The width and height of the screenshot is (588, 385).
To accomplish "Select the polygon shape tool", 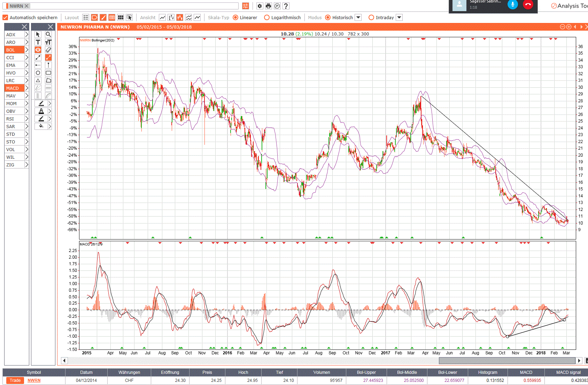I will (x=48, y=80).
